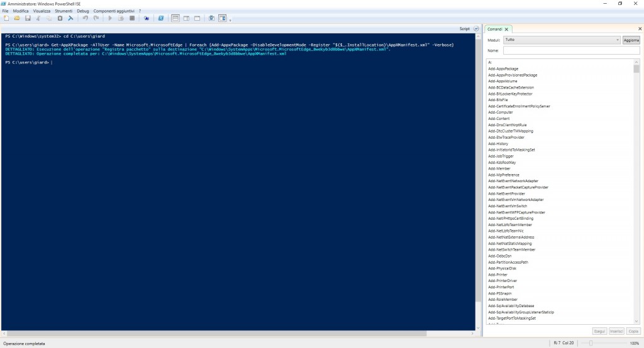Image resolution: width=644 pixels, height=348 pixels.
Task: Toggle the Show Command add-on icon
Action: coord(222,18)
